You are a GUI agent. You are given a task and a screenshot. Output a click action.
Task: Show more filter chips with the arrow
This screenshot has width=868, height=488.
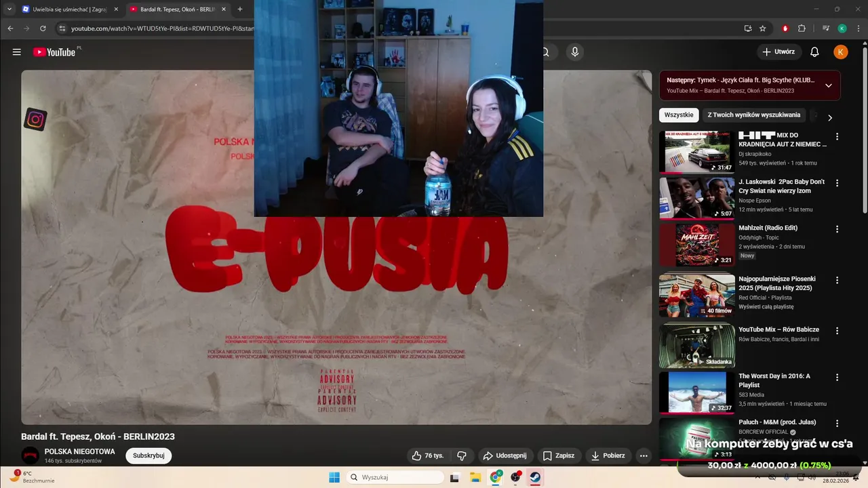(x=829, y=117)
